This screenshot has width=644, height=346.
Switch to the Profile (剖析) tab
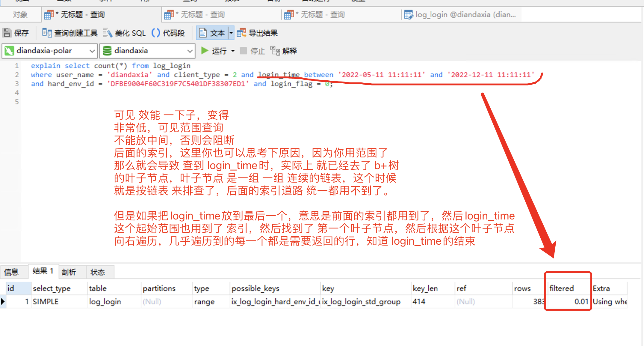pyautogui.click(x=69, y=272)
